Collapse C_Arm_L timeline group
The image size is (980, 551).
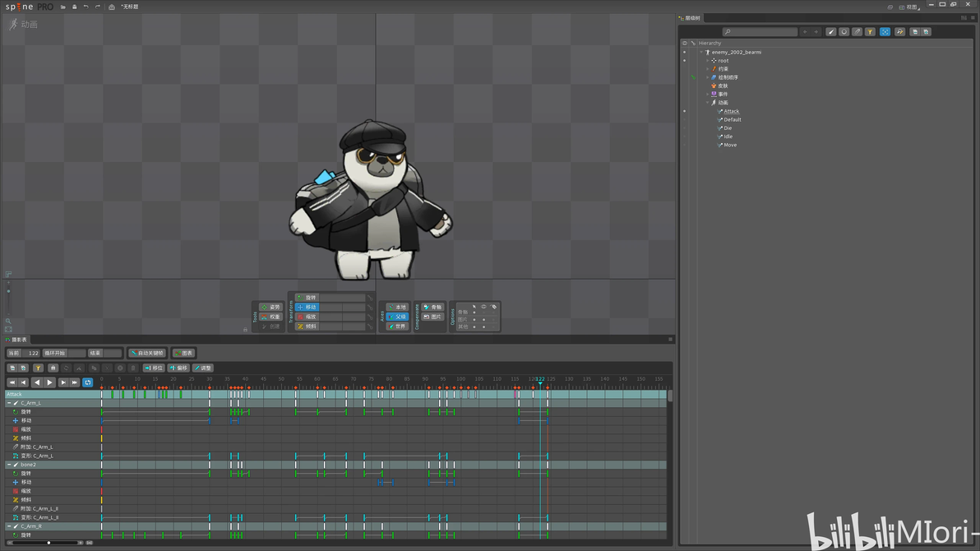point(9,403)
